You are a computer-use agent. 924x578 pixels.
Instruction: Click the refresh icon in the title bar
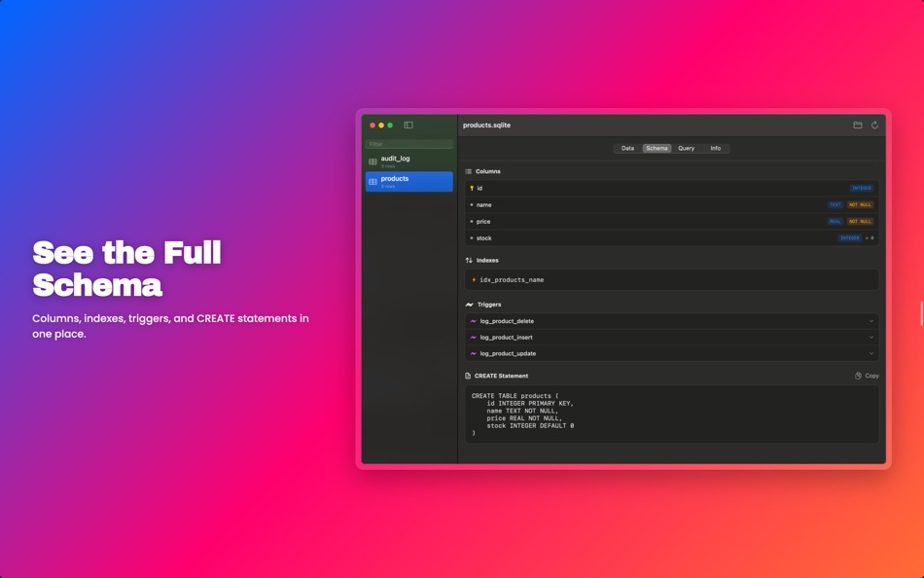pos(873,125)
